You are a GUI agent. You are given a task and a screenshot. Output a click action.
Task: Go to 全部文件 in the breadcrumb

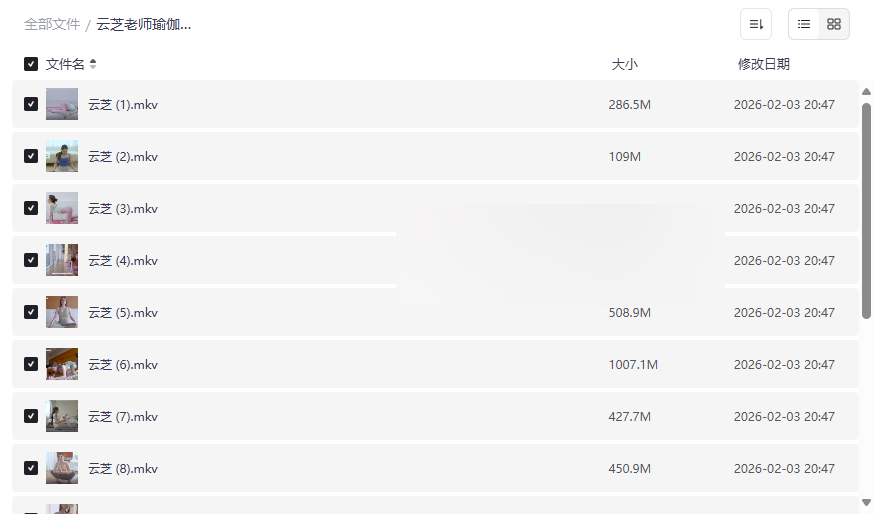tap(52, 24)
